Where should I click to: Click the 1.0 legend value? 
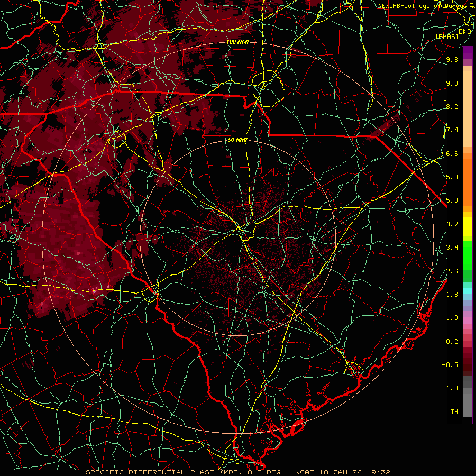point(452,317)
